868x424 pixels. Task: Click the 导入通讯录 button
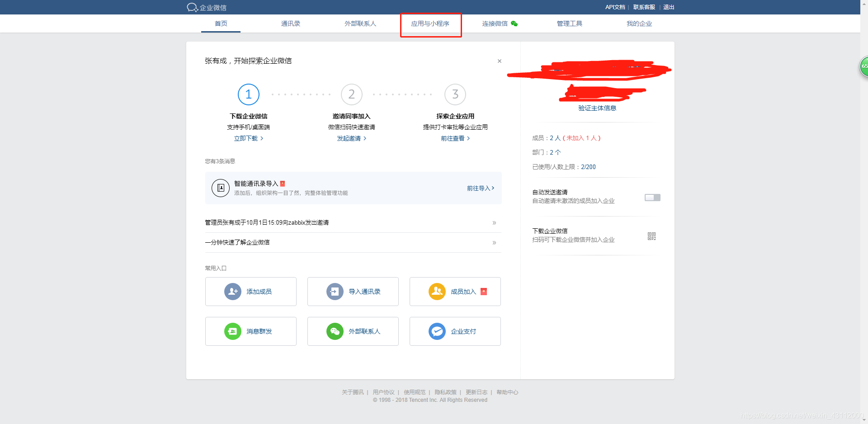coord(353,292)
